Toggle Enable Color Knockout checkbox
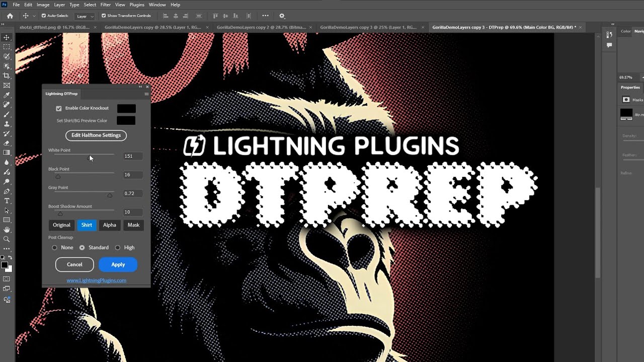This screenshot has width=644, height=362. click(x=59, y=108)
